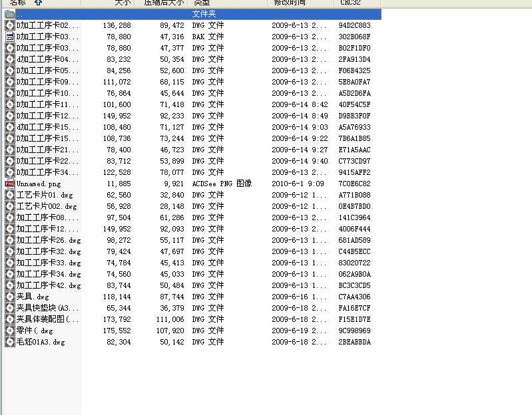Click the size 173,792 of 夹具体装配图
The height and width of the screenshot is (415, 532).
117,319
